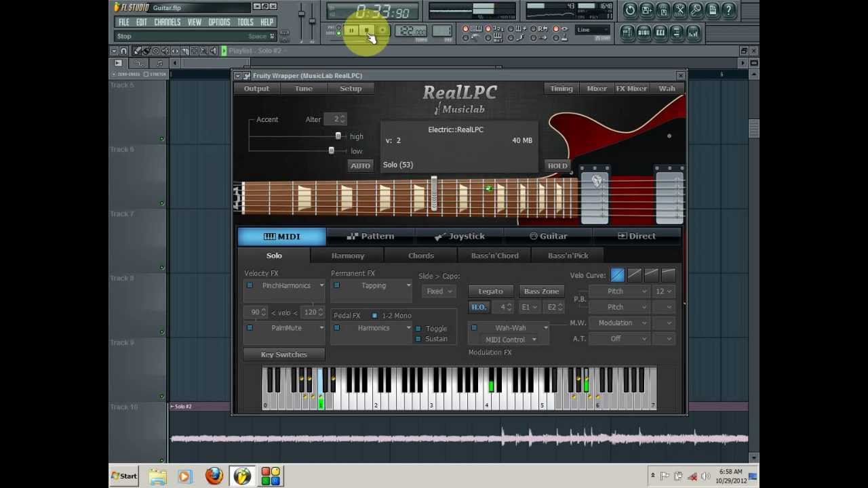The width and height of the screenshot is (868, 488).
Task: Open the Wah-Wah Modulation FX dropdown
Action: click(545, 327)
